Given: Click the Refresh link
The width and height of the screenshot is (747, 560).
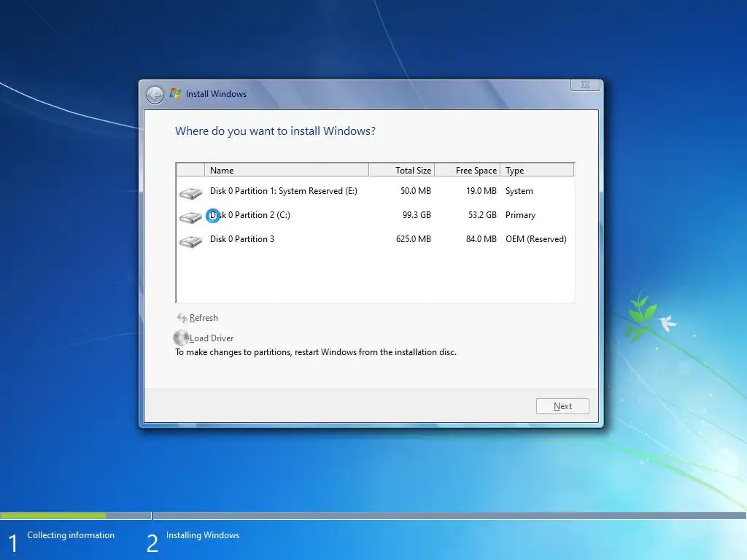Looking at the screenshot, I should pyautogui.click(x=204, y=318).
